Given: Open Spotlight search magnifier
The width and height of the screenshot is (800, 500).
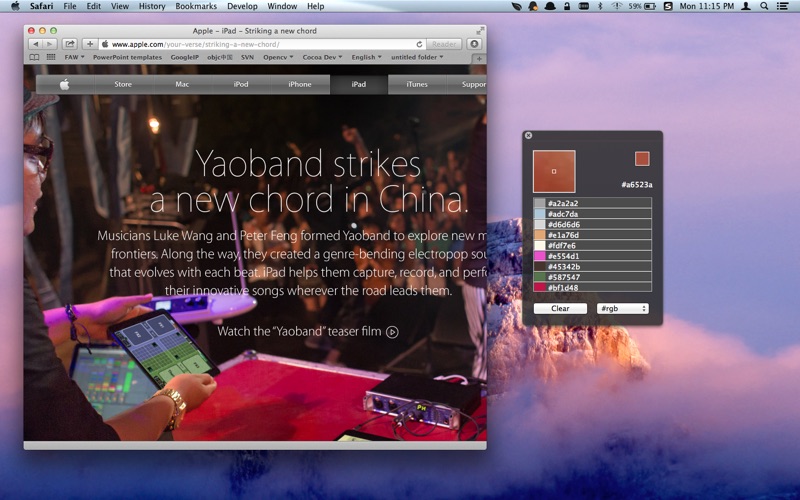Looking at the screenshot, I should (764, 6).
